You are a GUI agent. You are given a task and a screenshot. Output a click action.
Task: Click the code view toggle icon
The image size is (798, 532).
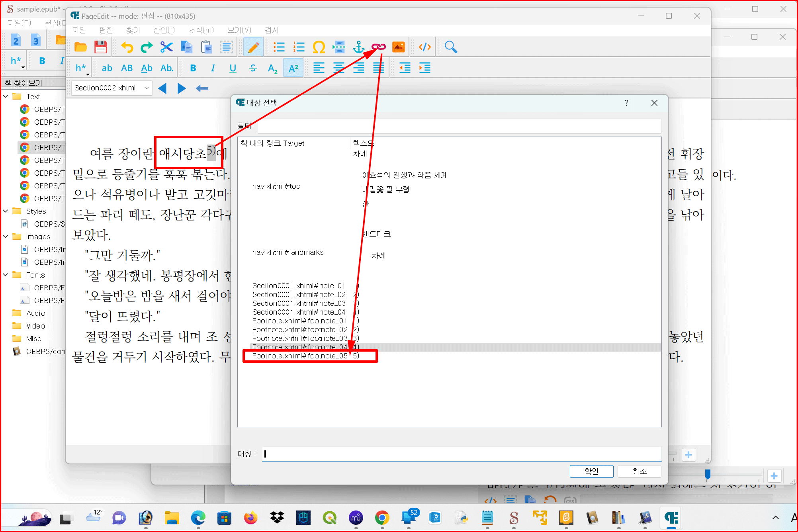click(x=424, y=47)
